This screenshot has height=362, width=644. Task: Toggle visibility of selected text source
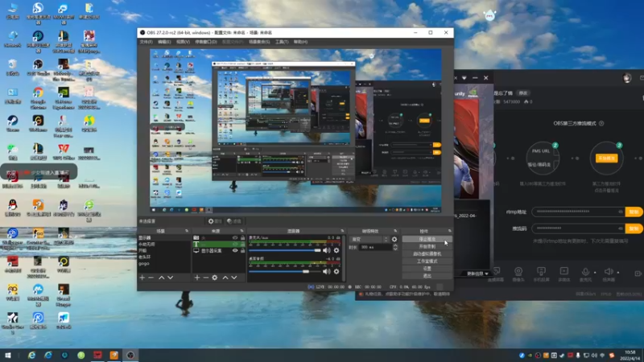pyautogui.click(x=235, y=245)
